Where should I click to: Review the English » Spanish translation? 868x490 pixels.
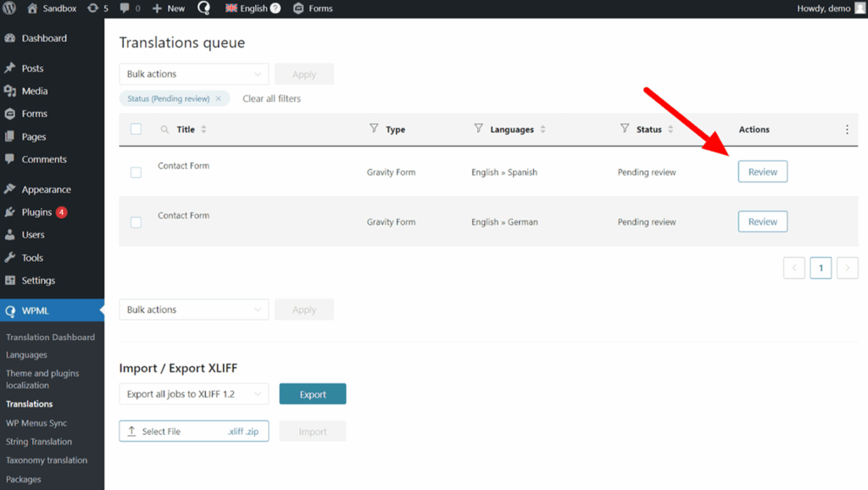[x=763, y=171]
